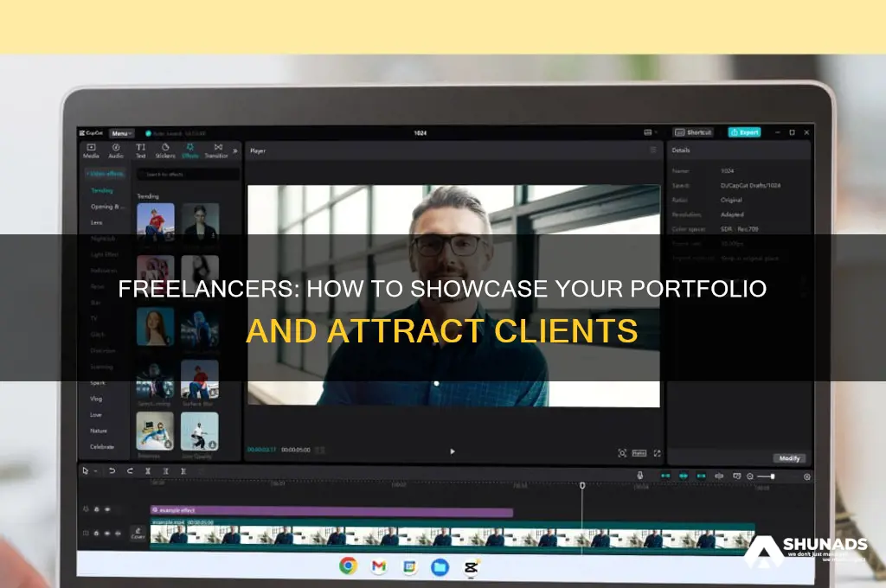The height and width of the screenshot is (588, 886).
Task: Toggle the main track magnet
Action: [665, 476]
